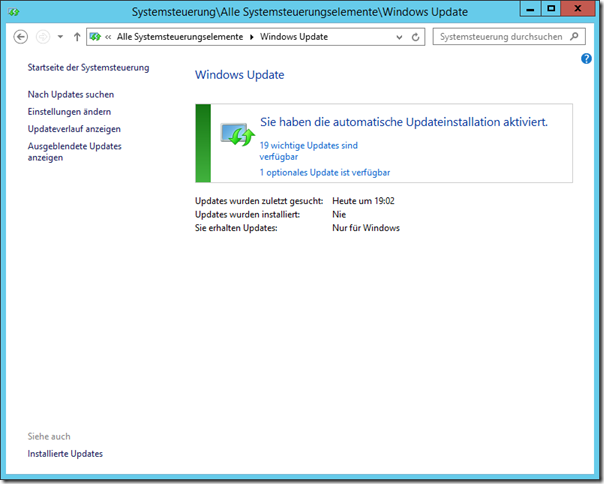
Task: Click the title bar window icon
Action: tap(14, 12)
